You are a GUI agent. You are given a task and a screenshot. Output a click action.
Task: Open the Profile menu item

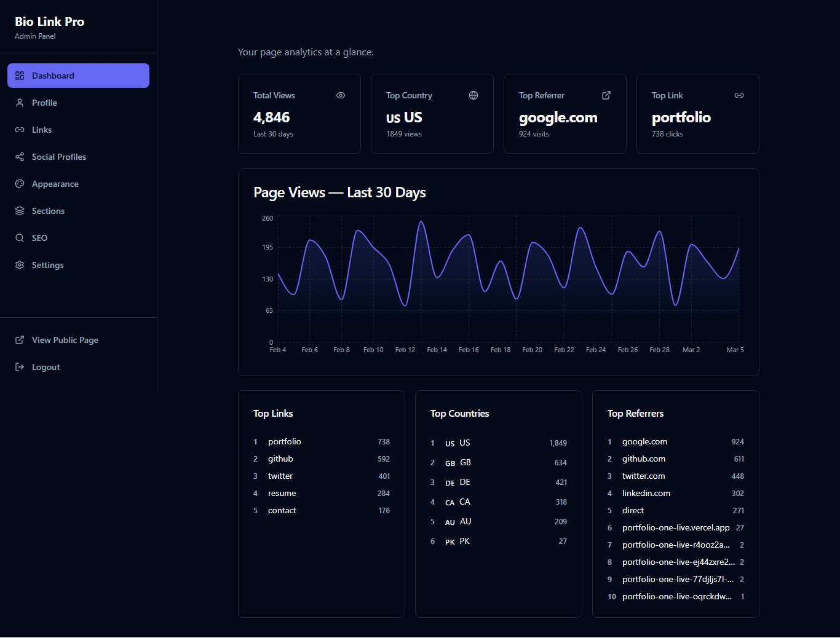pos(78,103)
